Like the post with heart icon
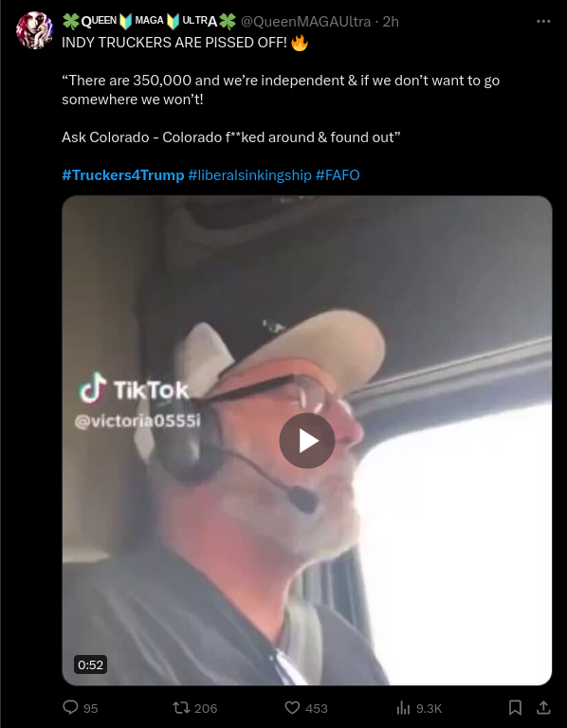The width and height of the screenshot is (567, 728). tap(292, 707)
